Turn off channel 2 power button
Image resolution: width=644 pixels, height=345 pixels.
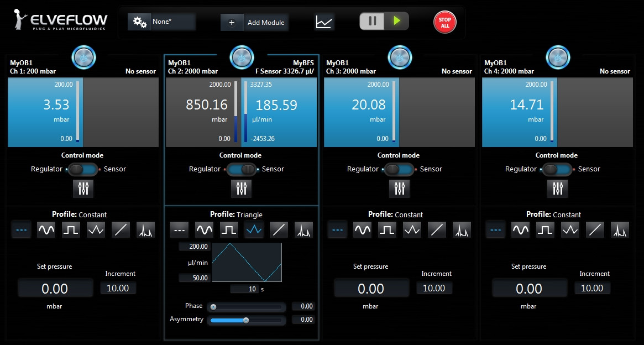coord(242,56)
